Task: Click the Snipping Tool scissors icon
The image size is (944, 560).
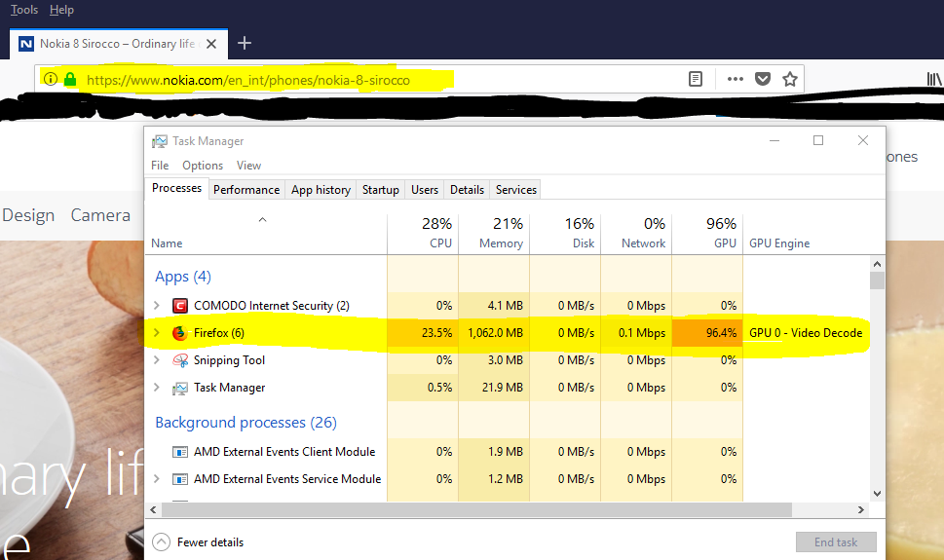Action: pyautogui.click(x=180, y=360)
